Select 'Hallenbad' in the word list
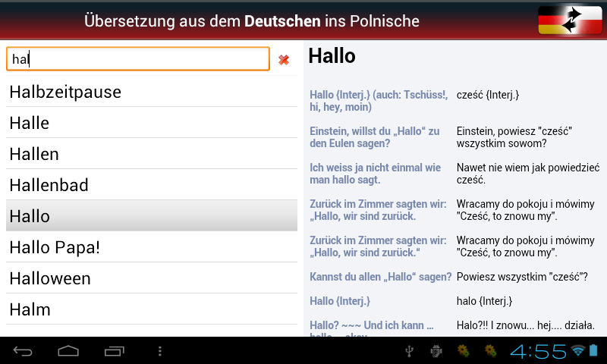This screenshot has height=364, width=607. pyautogui.click(x=152, y=185)
